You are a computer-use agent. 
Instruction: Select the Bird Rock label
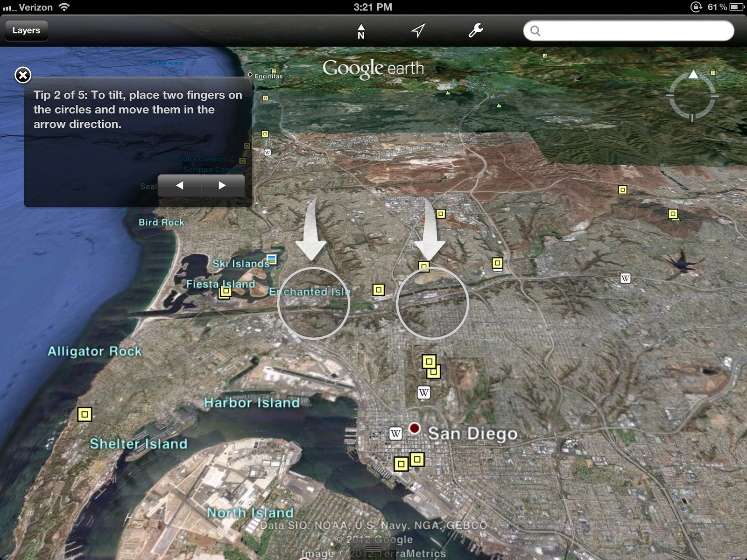162,223
